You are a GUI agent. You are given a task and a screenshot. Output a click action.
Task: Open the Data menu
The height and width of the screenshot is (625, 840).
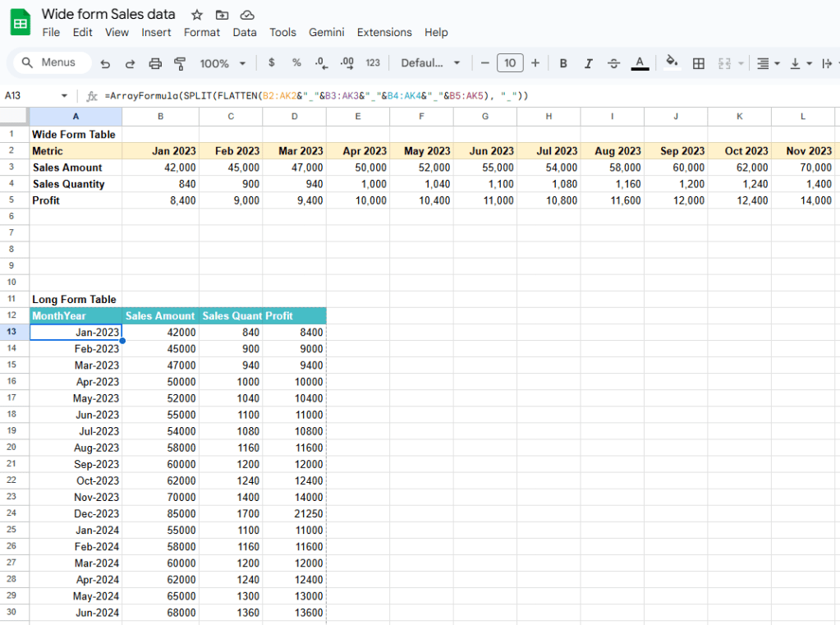click(x=244, y=32)
